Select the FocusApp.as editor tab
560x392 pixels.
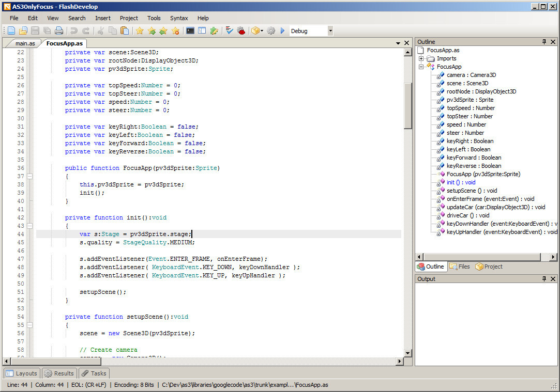point(64,43)
